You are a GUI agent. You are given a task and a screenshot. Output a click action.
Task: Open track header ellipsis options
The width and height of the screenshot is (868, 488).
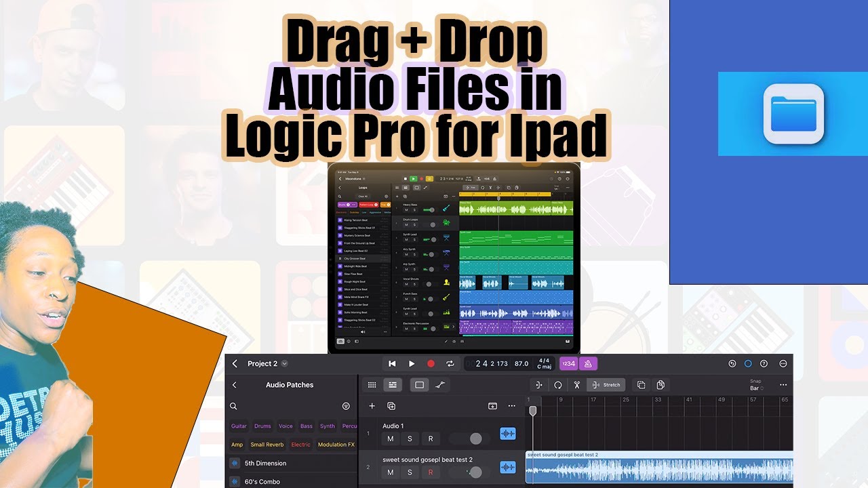tap(512, 406)
